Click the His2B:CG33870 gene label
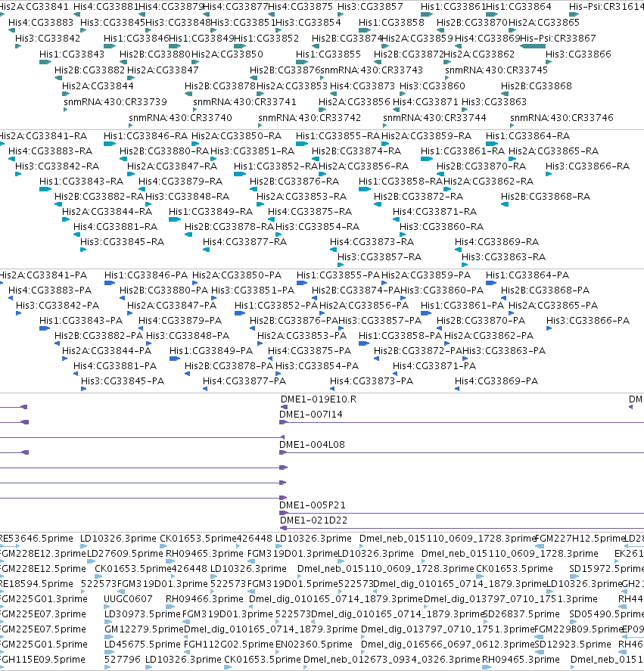The image size is (644, 671). point(472,22)
